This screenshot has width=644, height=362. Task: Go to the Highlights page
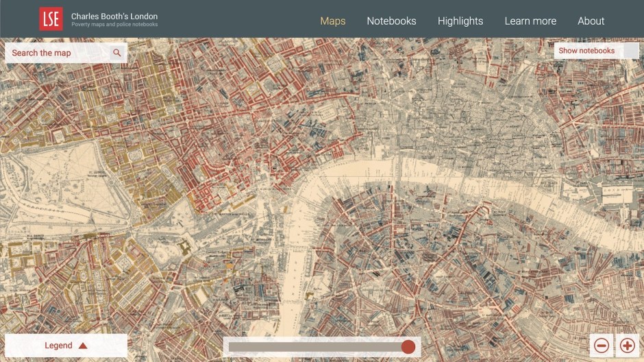[460, 21]
